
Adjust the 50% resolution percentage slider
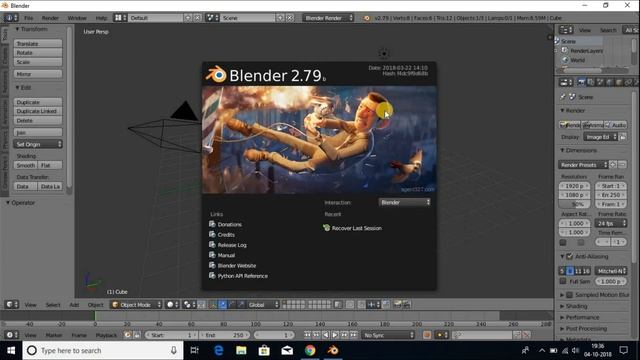tap(574, 204)
